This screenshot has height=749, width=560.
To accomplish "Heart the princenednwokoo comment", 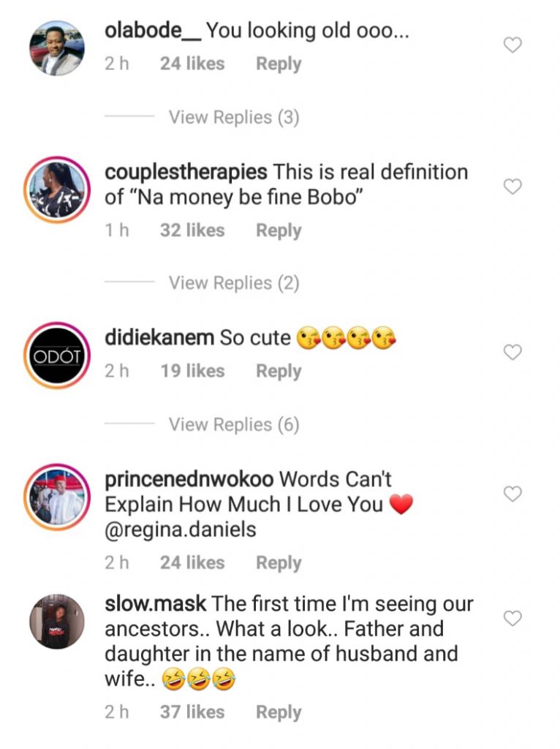I will [x=513, y=494].
